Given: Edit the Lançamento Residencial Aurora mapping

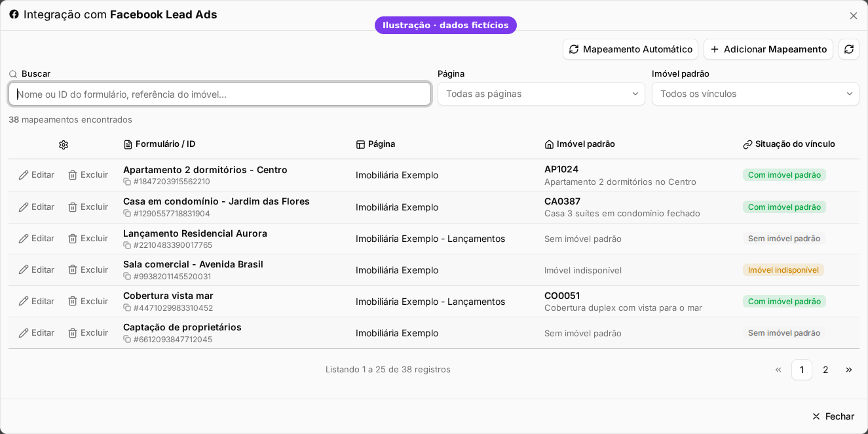Looking at the screenshot, I should tap(36, 239).
